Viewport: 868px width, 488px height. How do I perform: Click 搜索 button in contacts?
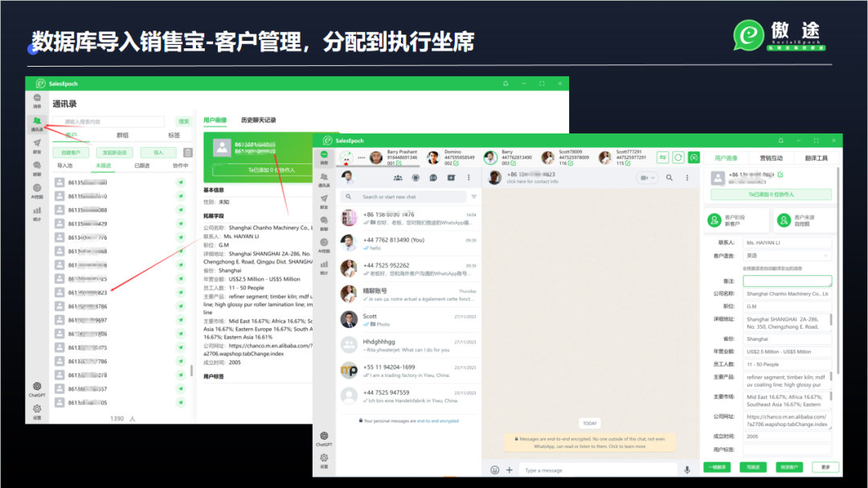point(184,121)
